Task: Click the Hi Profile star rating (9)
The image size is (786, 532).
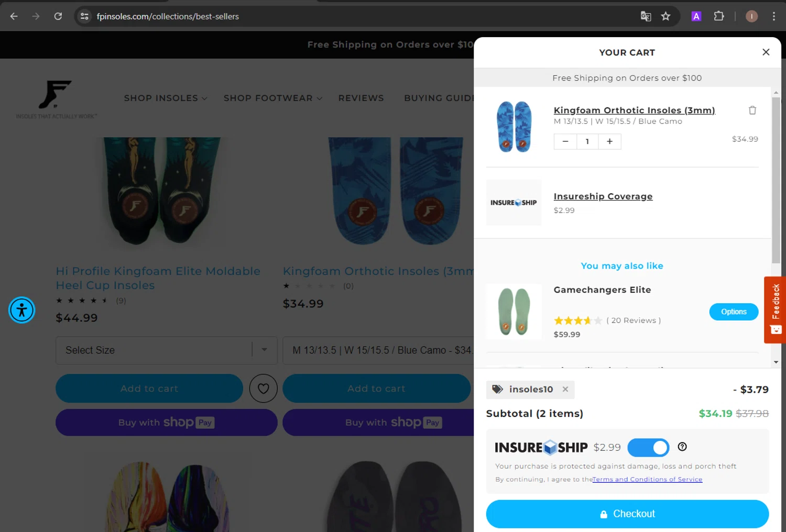Action: coord(91,301)
